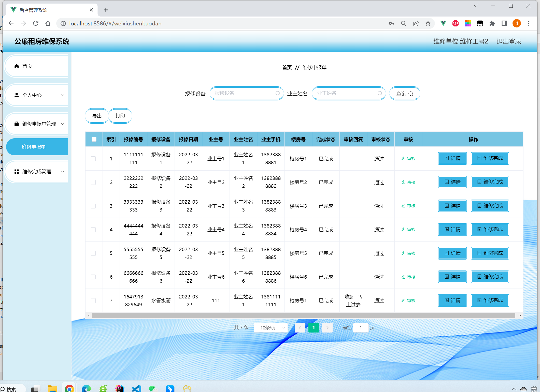Image resolution: width=540 pixels, height=392 pixels.
Task: Click the bookmark star icon
Action: coord(428,23)
